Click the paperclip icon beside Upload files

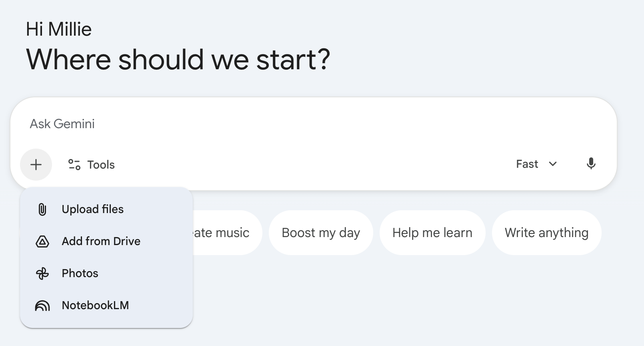[x=42, y=209]
